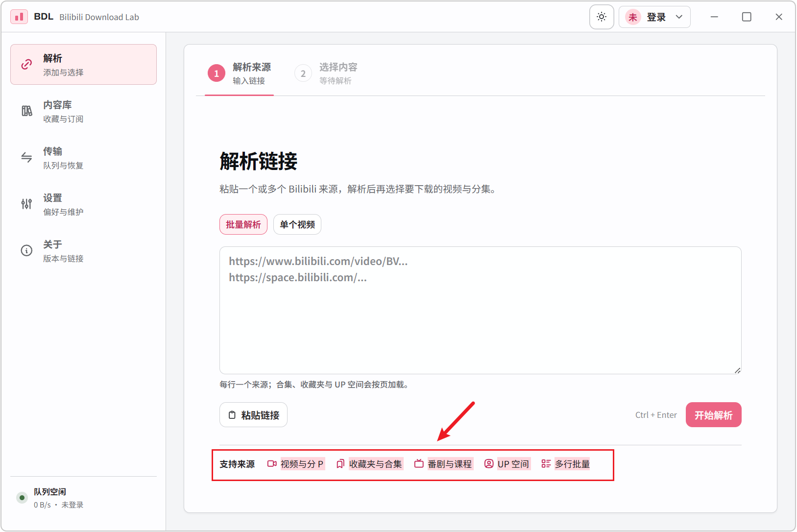Click the 粘贴链接 button
797x532 pixels.
pyautogui.click(x=253, y=415)
